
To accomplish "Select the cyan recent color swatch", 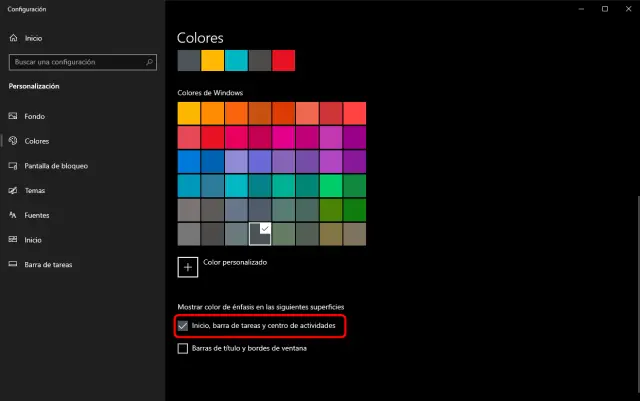I will pyautogui.click(x=236, y=61).
